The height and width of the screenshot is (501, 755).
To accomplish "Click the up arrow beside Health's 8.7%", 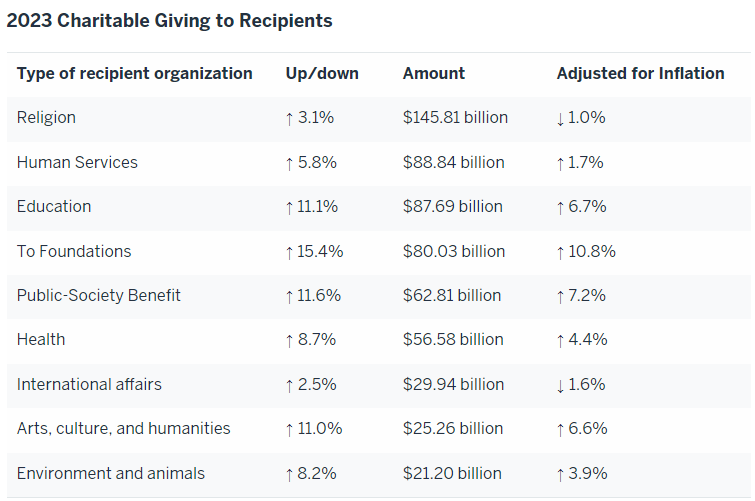I will coord(290,340).
